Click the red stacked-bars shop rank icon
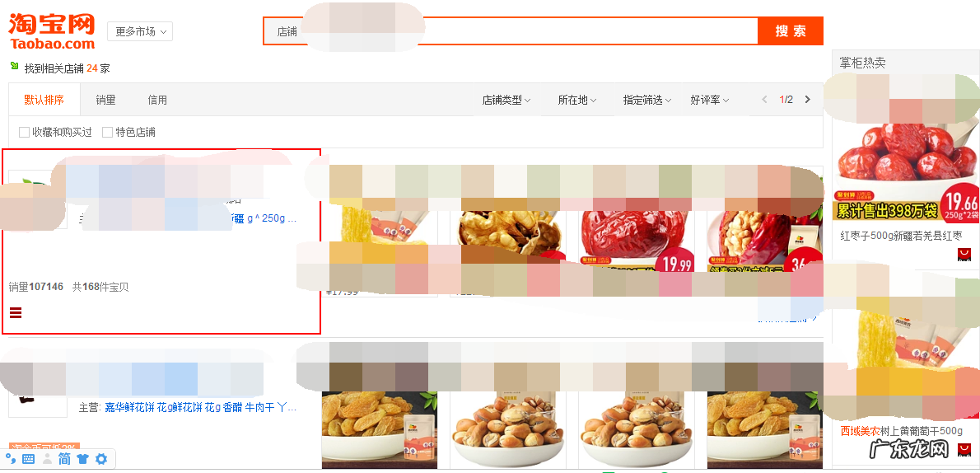 pyautogui.click(x=16, y=312)
